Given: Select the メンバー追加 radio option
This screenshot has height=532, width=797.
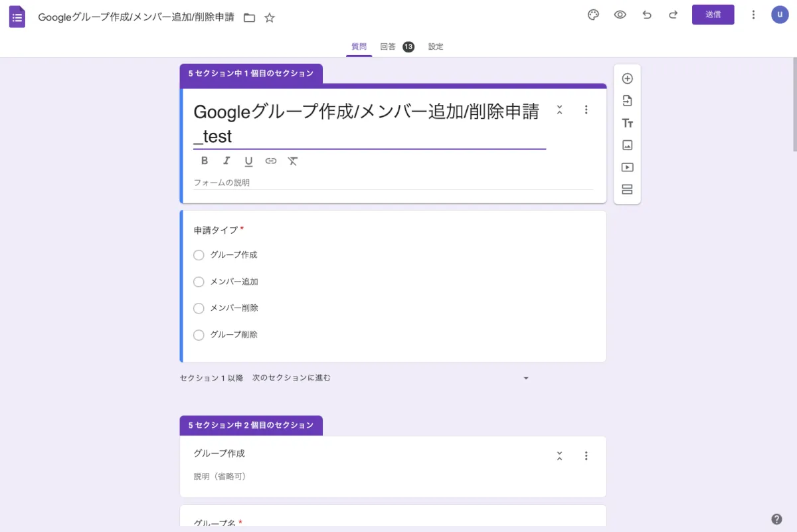Looking at the screenshot, I should pyautogui.click(x=199, y=282).
